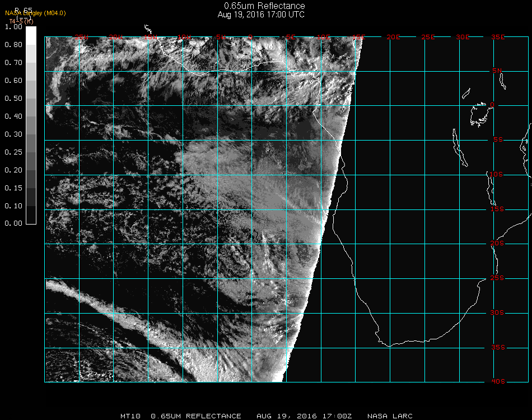Click the "25E" longitude label

click(428, 37)
